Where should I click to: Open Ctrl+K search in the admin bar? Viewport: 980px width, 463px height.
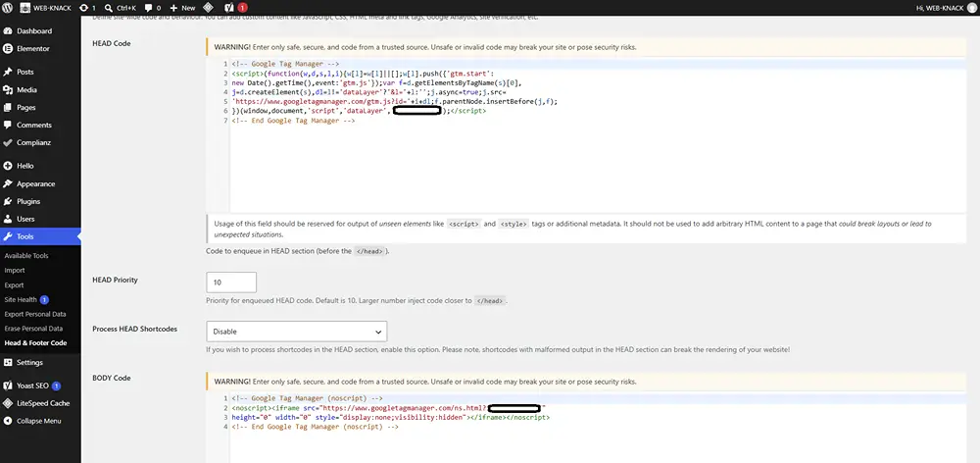[x=120, y=8]
